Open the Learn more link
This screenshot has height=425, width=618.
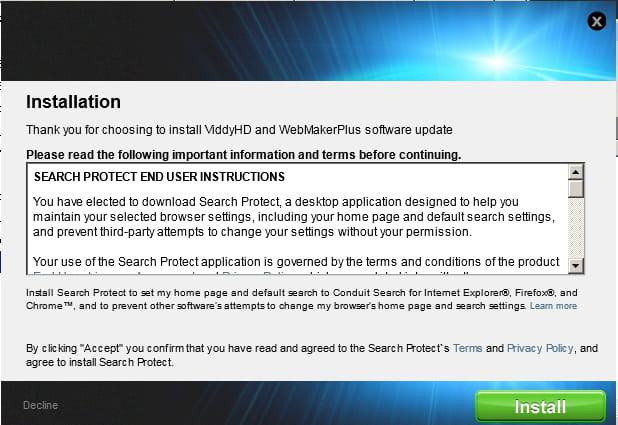coord(553,306)
